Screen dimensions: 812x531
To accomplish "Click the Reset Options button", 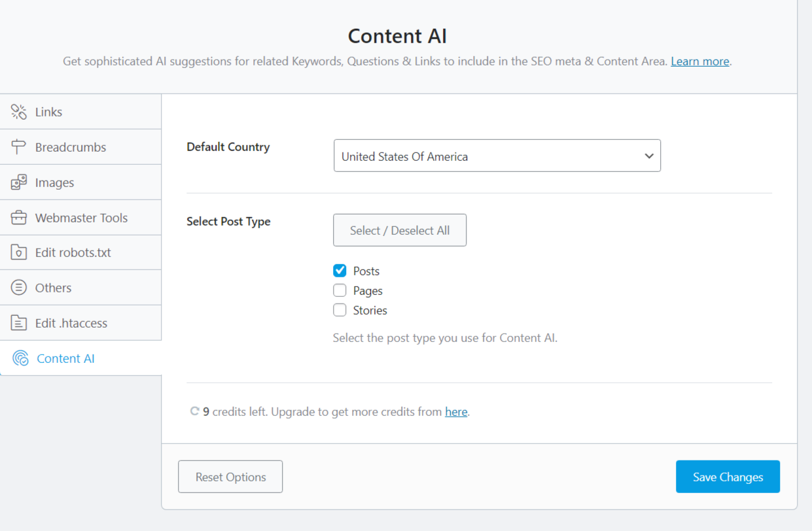I will coord(230,477).
